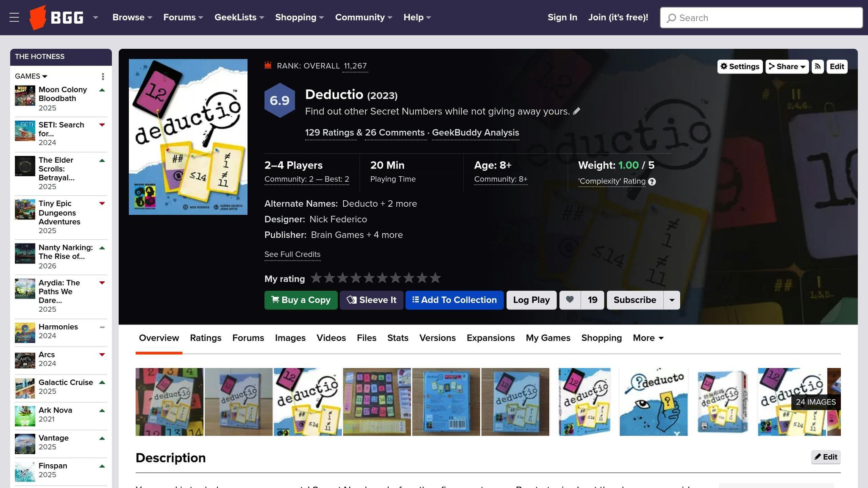Screen dimensions: 868x488
Task: Click the 24 IMAGES overlay
Action: click(x=815, y=402)
